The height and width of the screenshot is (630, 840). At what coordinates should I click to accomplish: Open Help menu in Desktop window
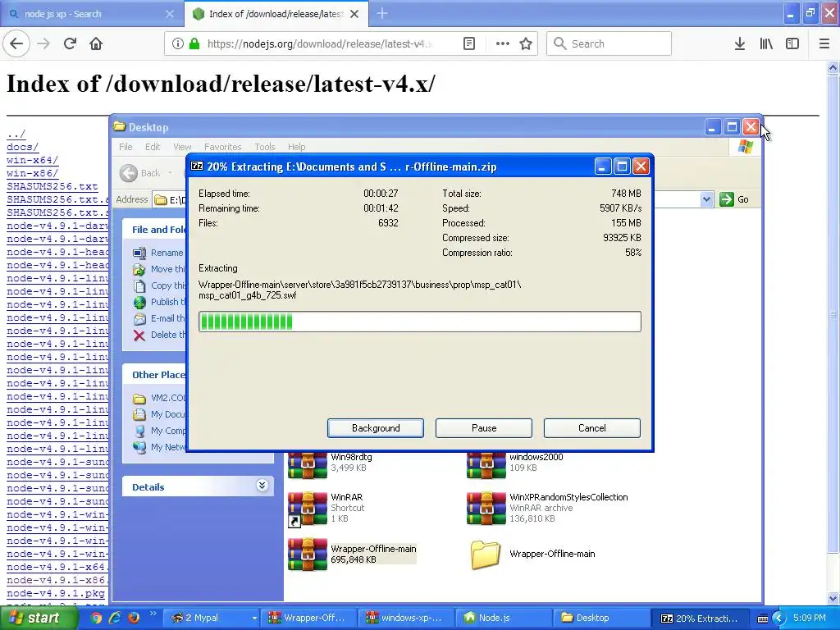pos(296,147)
